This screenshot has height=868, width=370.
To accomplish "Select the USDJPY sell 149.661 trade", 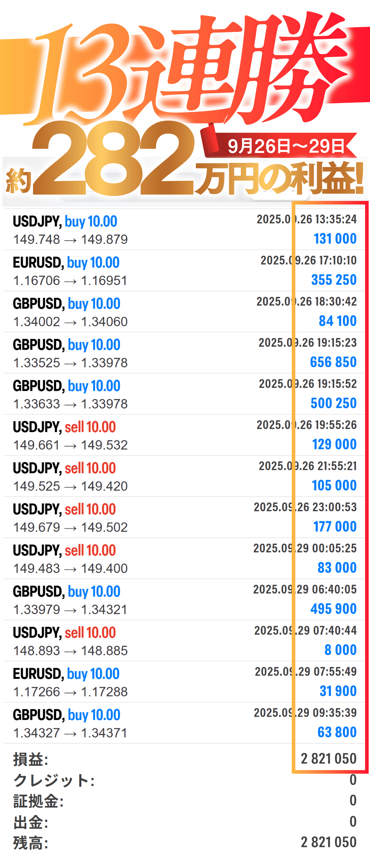I will pyautogui.click(x=135, y=435).
